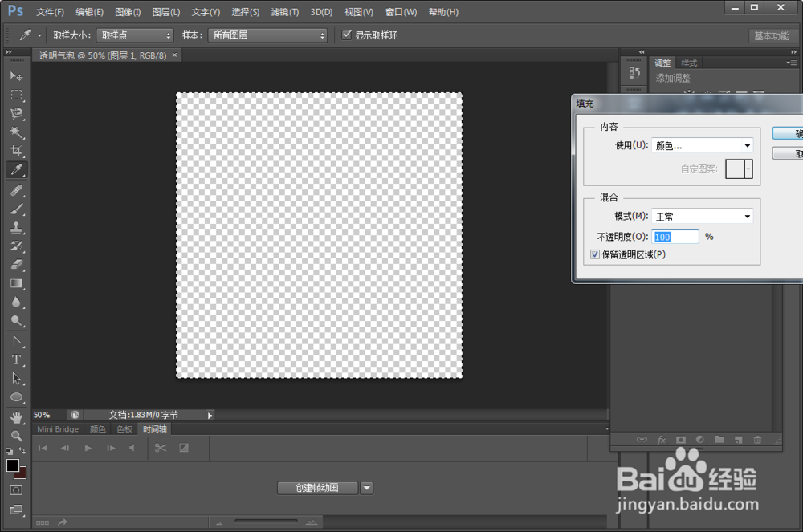803x532 pixels.
Task: Play the timeline animation
Action: pyautogui.click(x=88, y=448)
